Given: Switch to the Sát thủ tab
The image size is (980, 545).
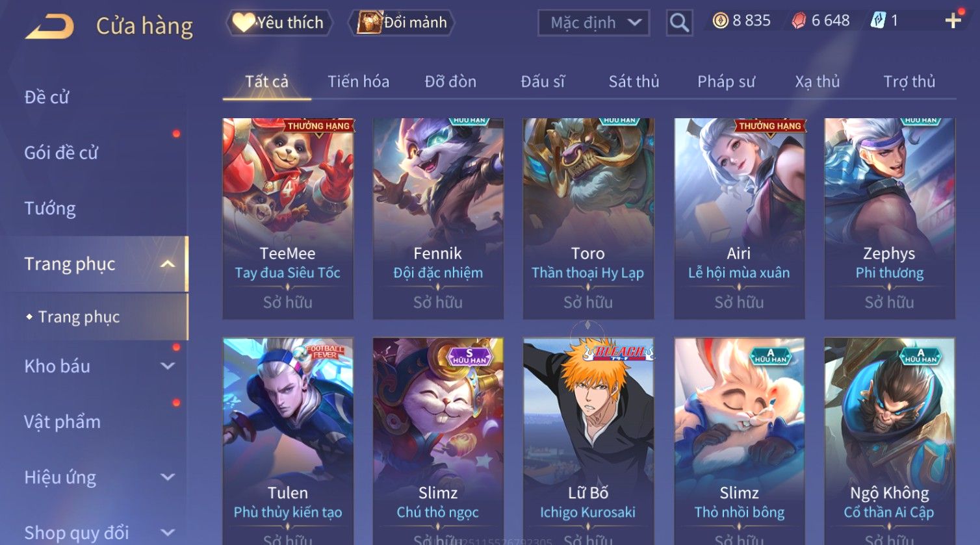Looking at the screenshot, I should click(x=634, y=82).
